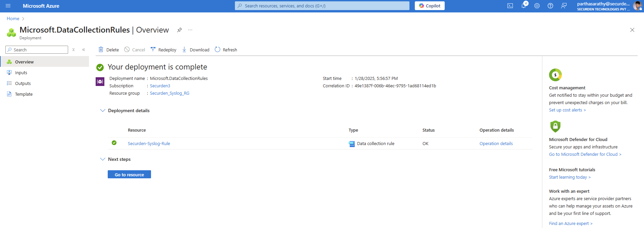Click the Microsoft Azure brand title
Image resolution: width=644 pixels, height=228 pixels.
(x=41, y=6)
